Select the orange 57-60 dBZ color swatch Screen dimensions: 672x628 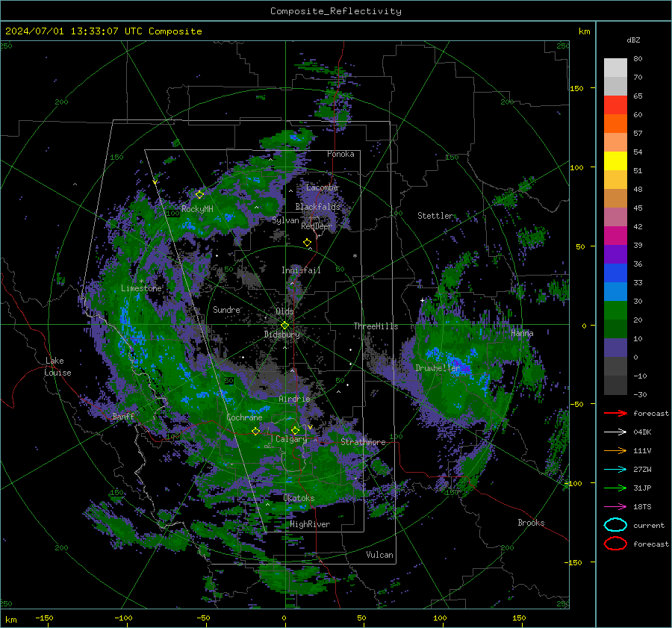pos(615,124)
